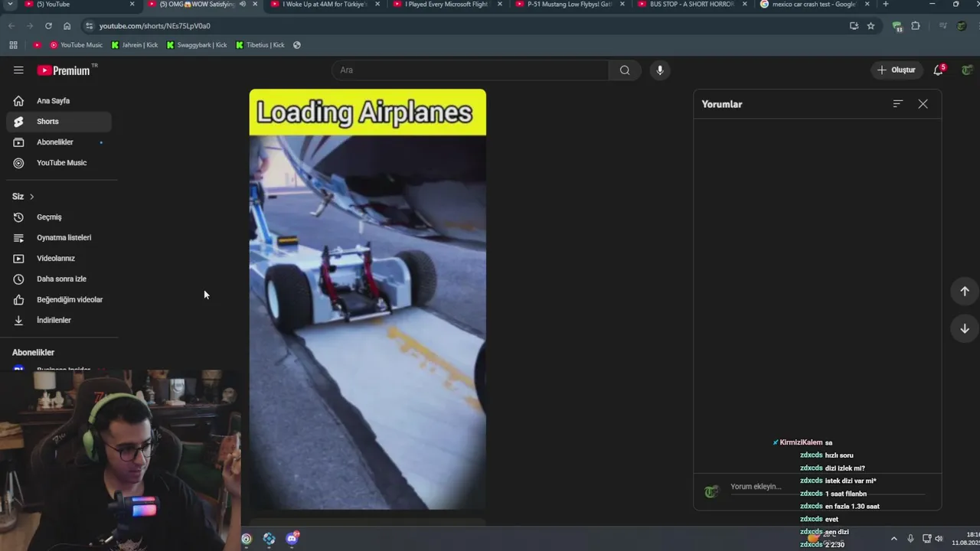Open Geçmiş watch history
The image size is (980, 551).
point(59,217)
